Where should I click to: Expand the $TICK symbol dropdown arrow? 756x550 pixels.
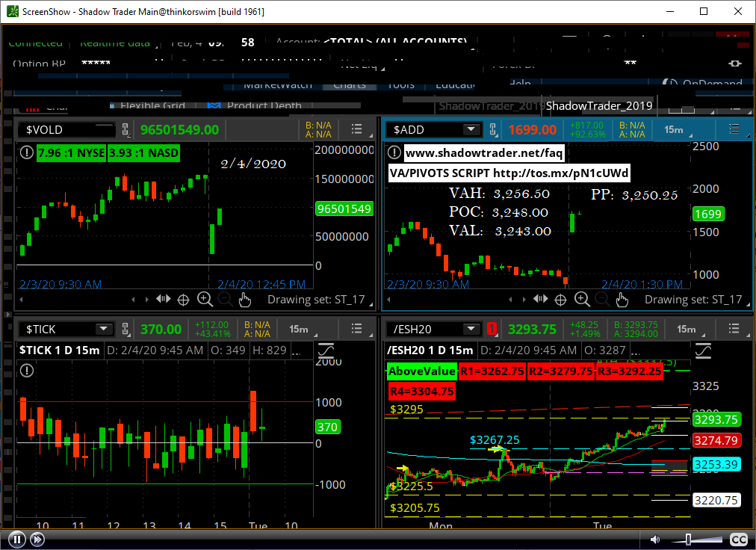click(x=103, y=329)
